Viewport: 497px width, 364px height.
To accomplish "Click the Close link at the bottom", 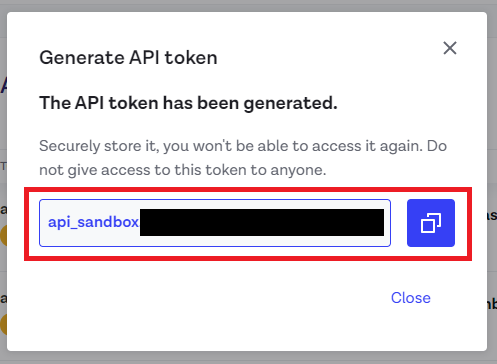I will [x=411, y=298].
